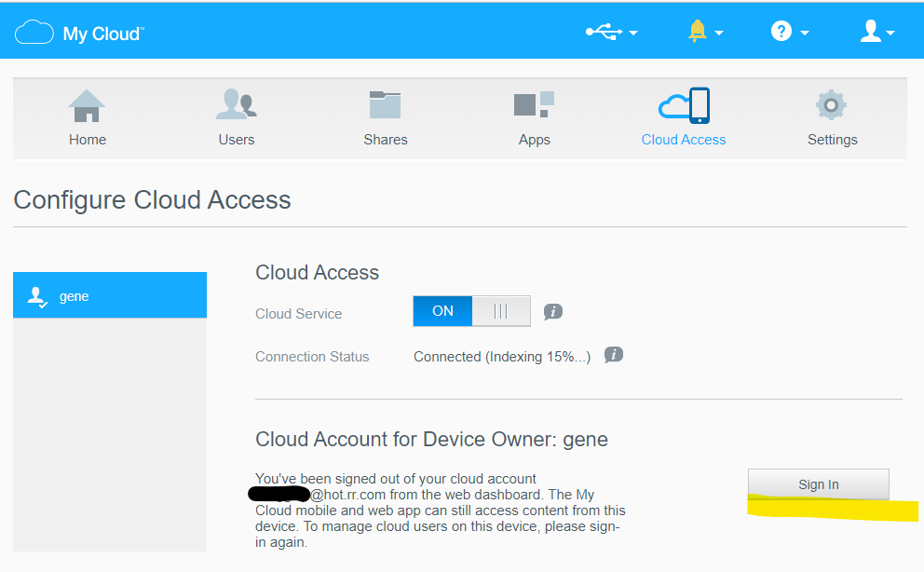Screen dimensions: 924x572
Task: Click the Settings tab label
Action: click(832, 140)
